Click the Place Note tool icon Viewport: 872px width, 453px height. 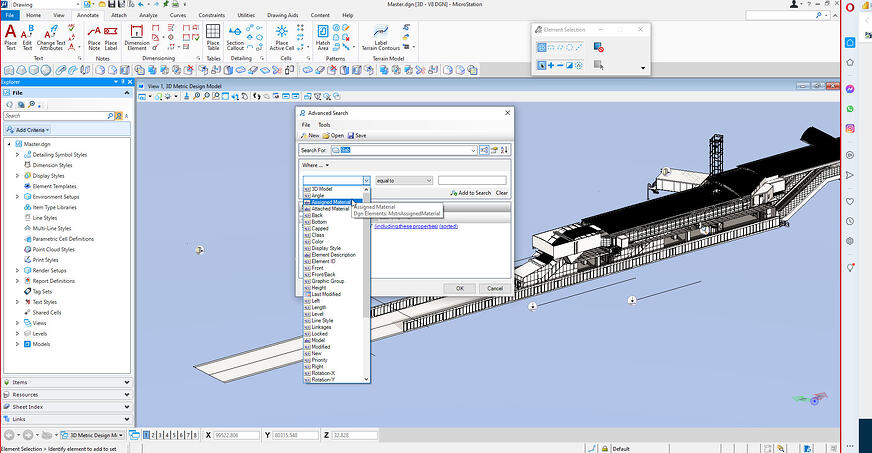(x=94, y=37)
